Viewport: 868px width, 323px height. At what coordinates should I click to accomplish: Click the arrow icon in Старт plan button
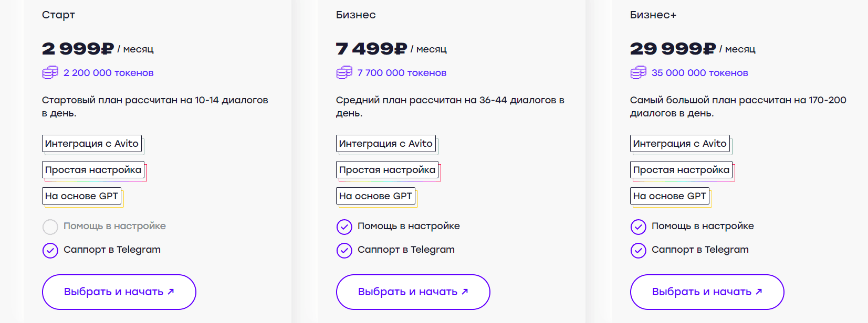pos(170,292)
